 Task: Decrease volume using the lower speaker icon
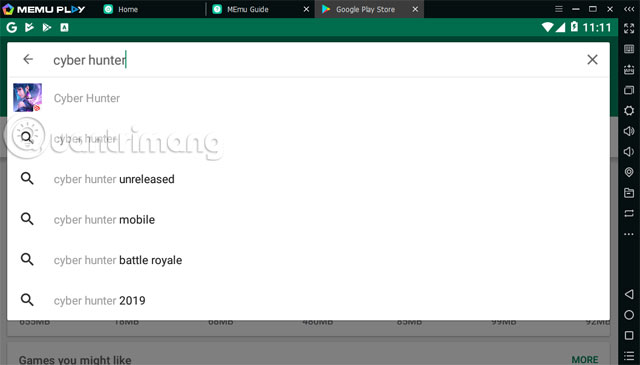coord(629,152)
